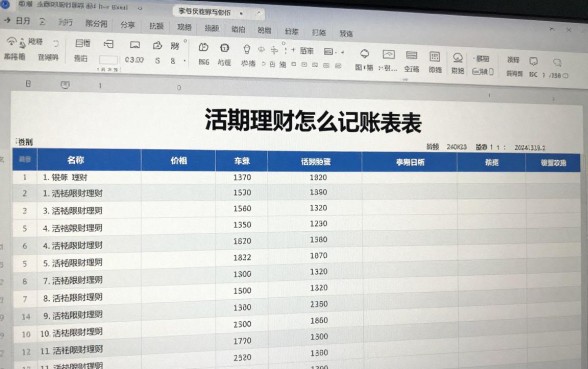The height and width of the screenshot is (369, 588).
Task: Click the grid form icon in the ribbon
Action: tap(434, 56)
